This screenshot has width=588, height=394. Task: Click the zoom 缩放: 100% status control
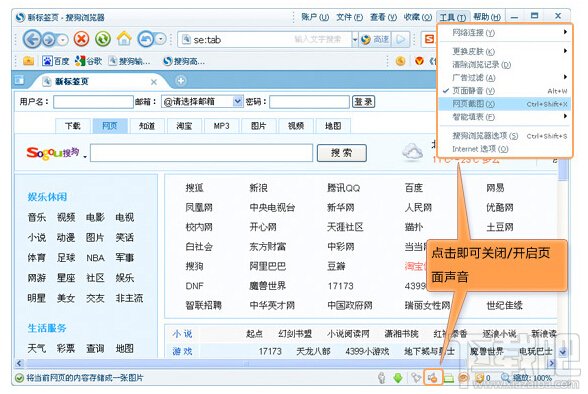[526, 378]
